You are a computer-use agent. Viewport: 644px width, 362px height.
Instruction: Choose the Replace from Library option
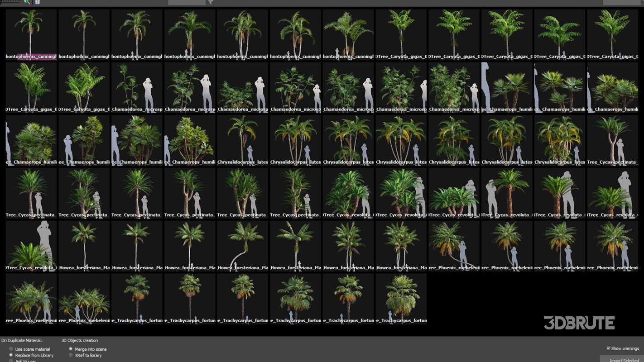pos(10,355)
